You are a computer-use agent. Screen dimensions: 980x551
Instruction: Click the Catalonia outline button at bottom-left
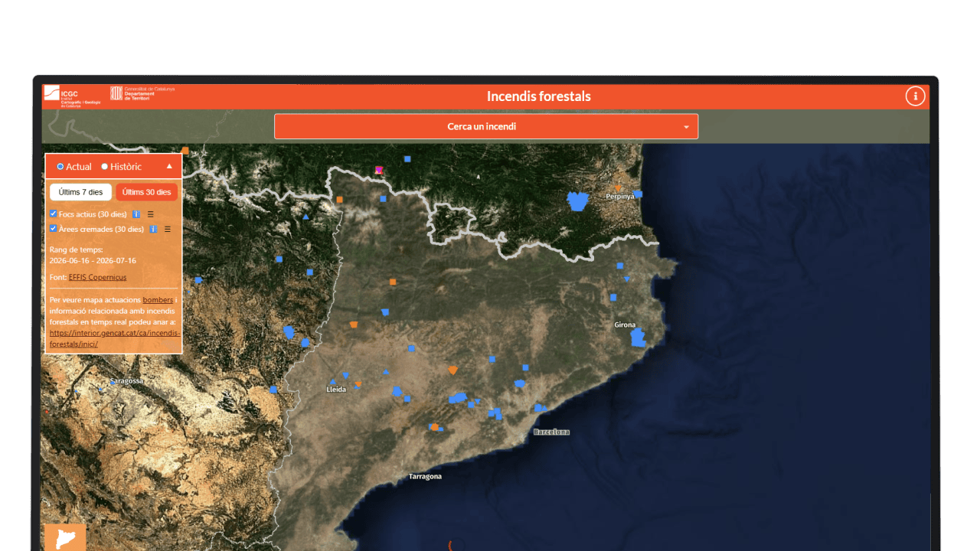click(65, 537)
